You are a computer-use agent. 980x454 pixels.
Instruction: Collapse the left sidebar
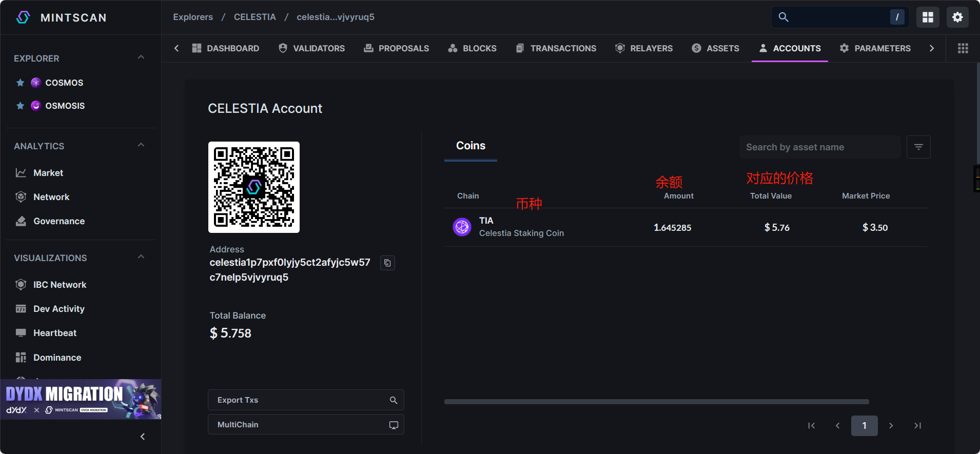(143, 437)
